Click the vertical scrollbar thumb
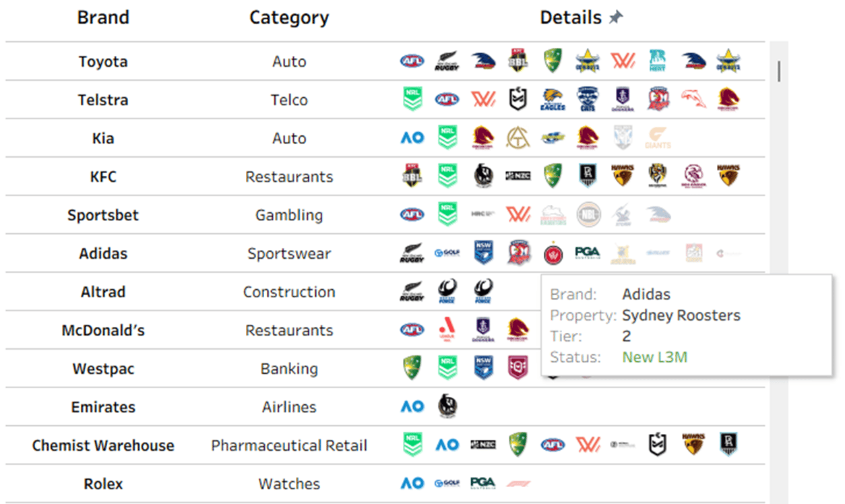 tap(779, 71)
